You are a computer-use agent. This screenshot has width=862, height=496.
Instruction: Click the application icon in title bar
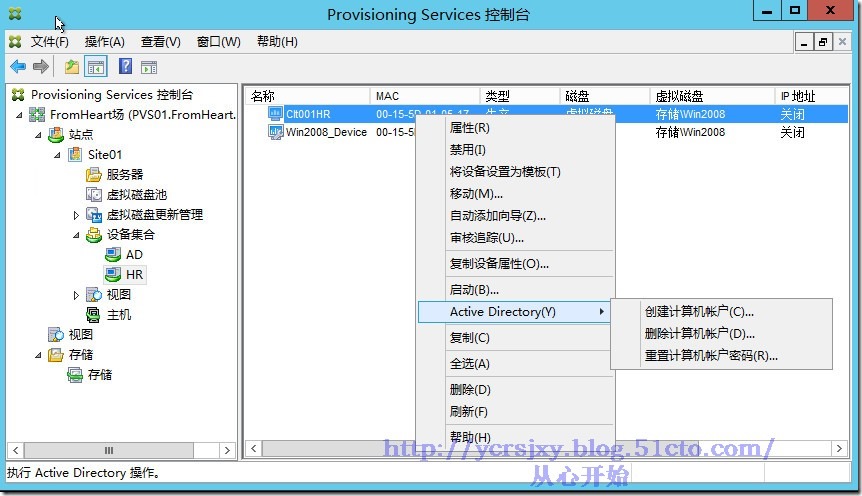pyautogui.click(x=15, y=14)
